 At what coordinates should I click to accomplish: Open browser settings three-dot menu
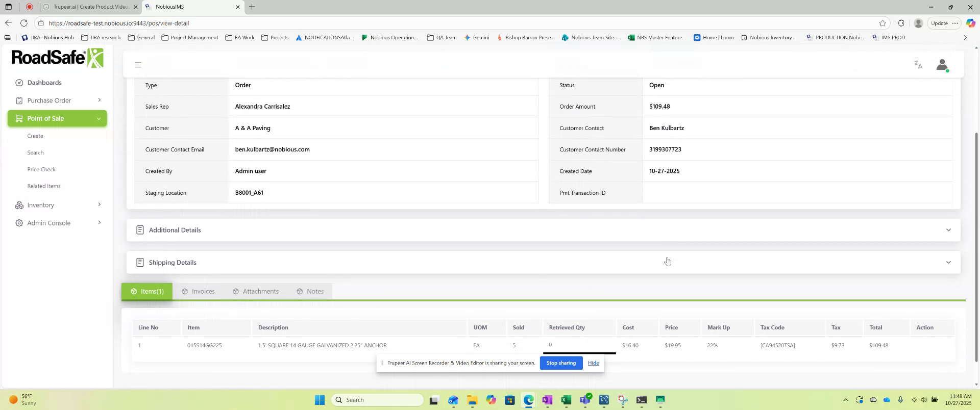pos(955,23)
